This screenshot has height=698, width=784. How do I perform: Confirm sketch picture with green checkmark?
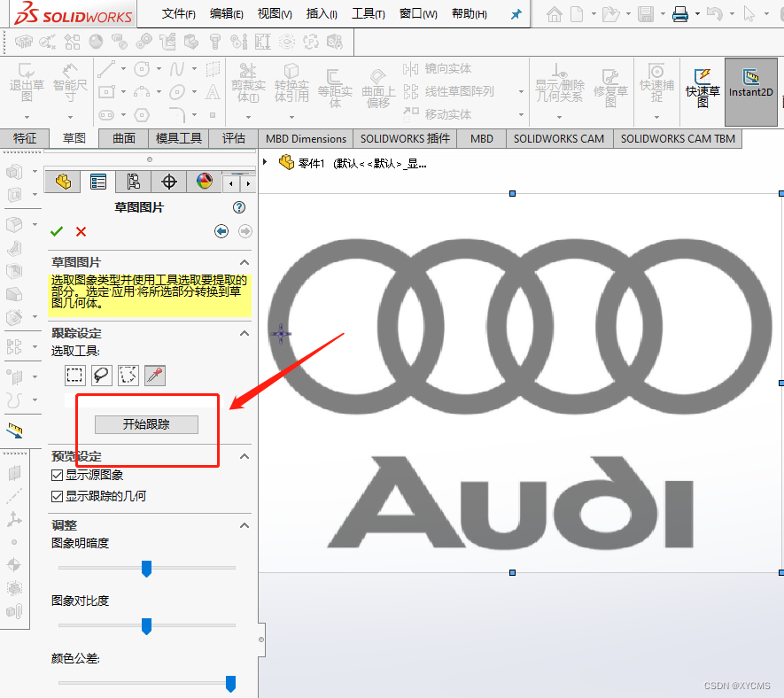57,231
